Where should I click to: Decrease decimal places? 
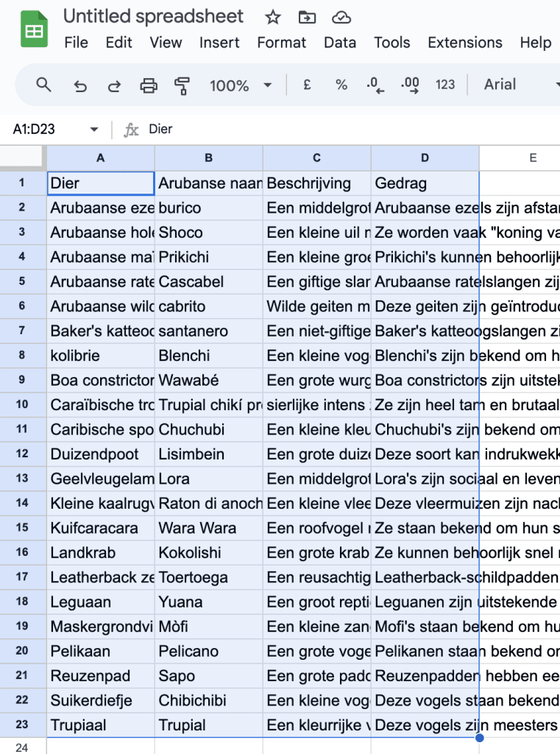click(x=375, y=85)
